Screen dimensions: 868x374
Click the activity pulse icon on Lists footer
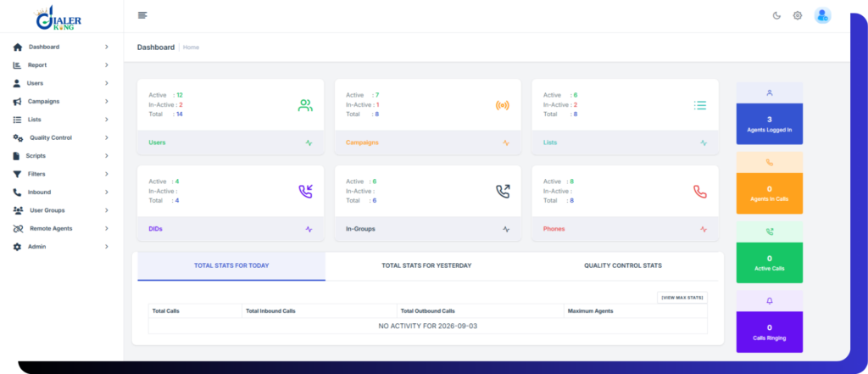704,143
